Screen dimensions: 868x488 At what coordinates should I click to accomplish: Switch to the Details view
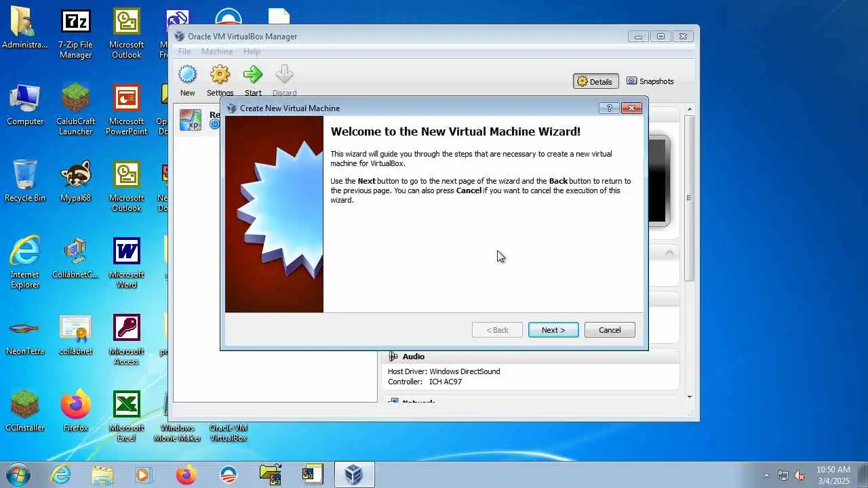click(x=595, y=81)
